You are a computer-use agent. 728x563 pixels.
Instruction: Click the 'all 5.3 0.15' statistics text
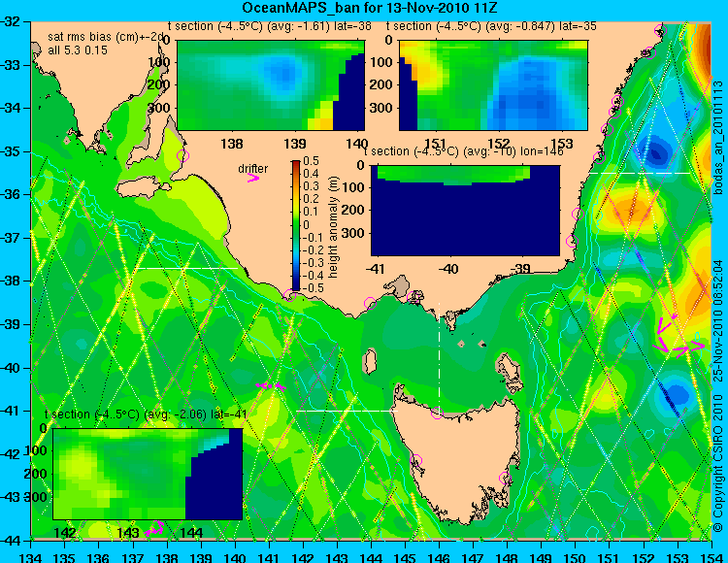pos(78,50)
